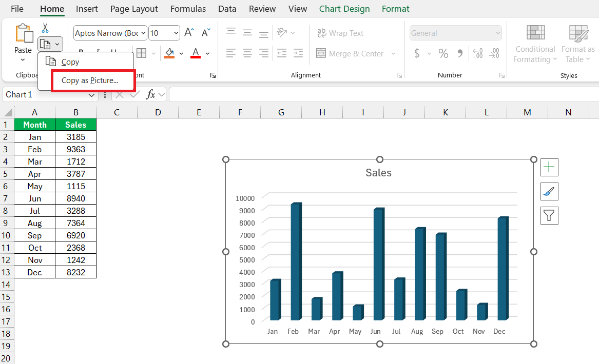This screenshot has width=599, height=364.
Task: Open the font name dropdown
Action: [x=143, y=33]
